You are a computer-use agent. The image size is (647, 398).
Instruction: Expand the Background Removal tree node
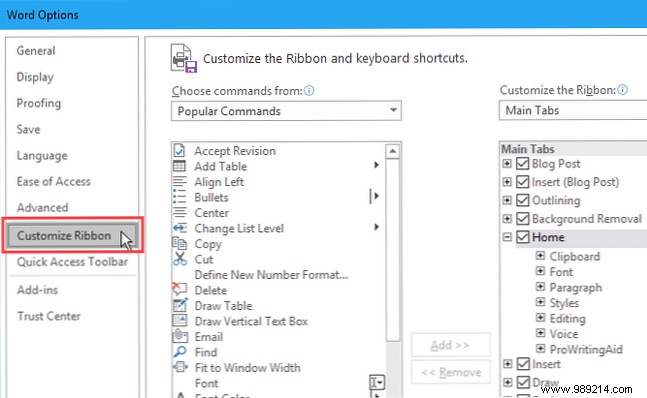pyautogui.click(x=507, y=219)
